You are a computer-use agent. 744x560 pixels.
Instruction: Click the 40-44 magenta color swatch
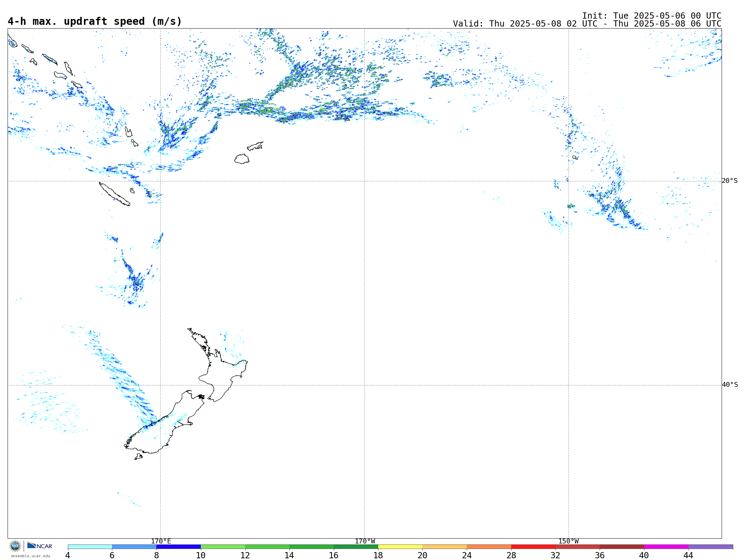coord(666,547)
